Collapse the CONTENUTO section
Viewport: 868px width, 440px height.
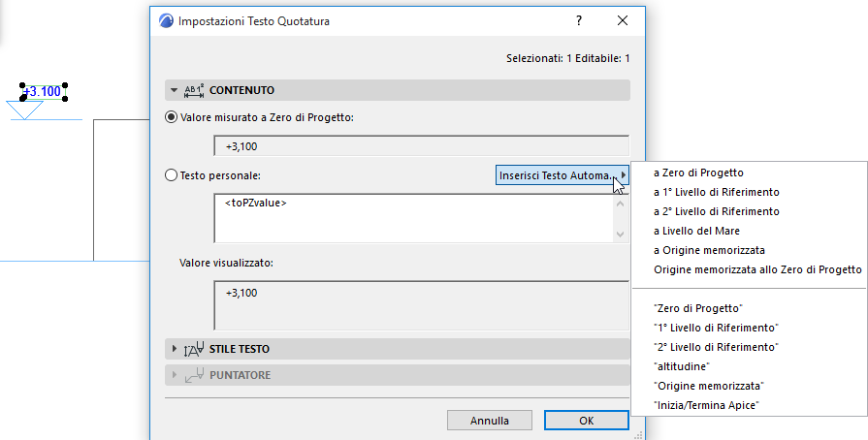coord(175,90)
